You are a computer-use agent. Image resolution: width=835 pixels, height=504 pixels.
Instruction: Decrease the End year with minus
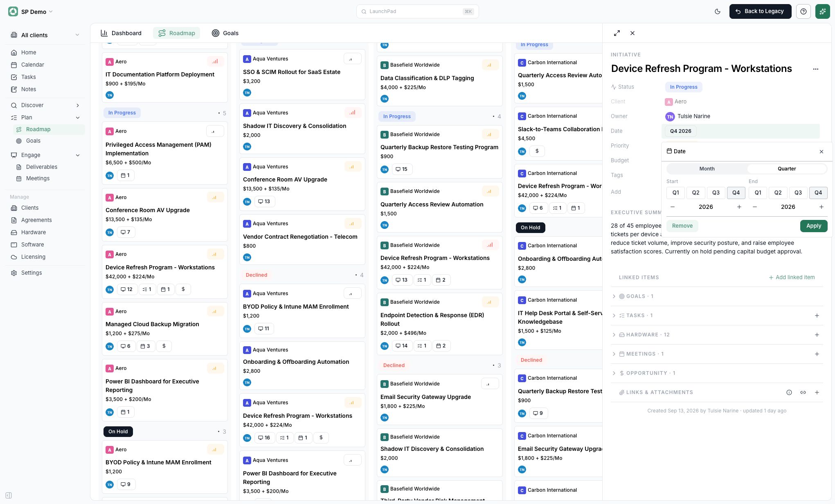click(755, 207)
